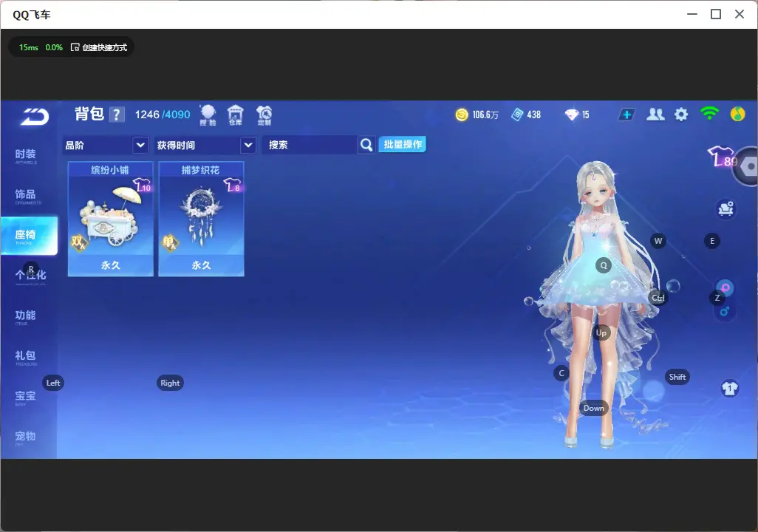Viewport: 758px width, 532px height.
Task: Click the pink diamond currency icon
Action: click(x=571, y=115)
